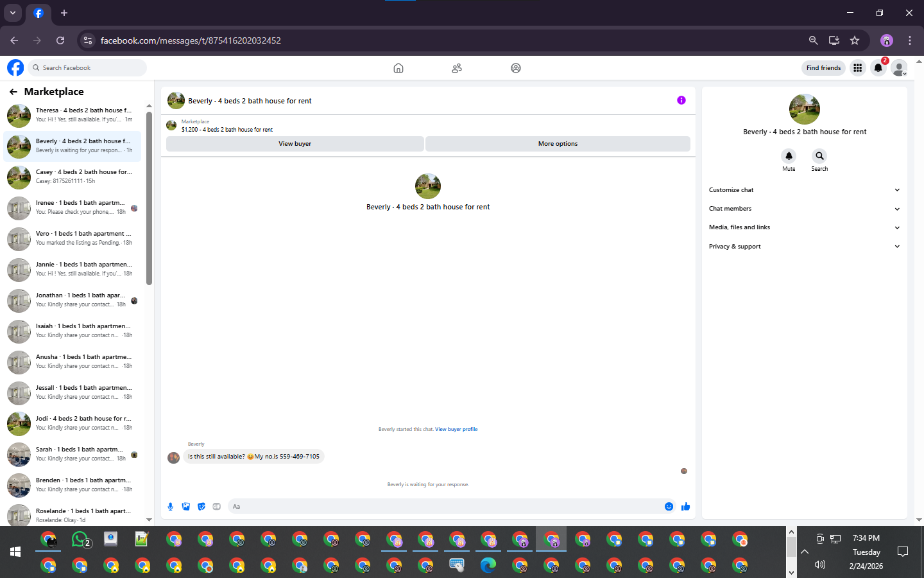Choose a sticker icon in composer

201,507
